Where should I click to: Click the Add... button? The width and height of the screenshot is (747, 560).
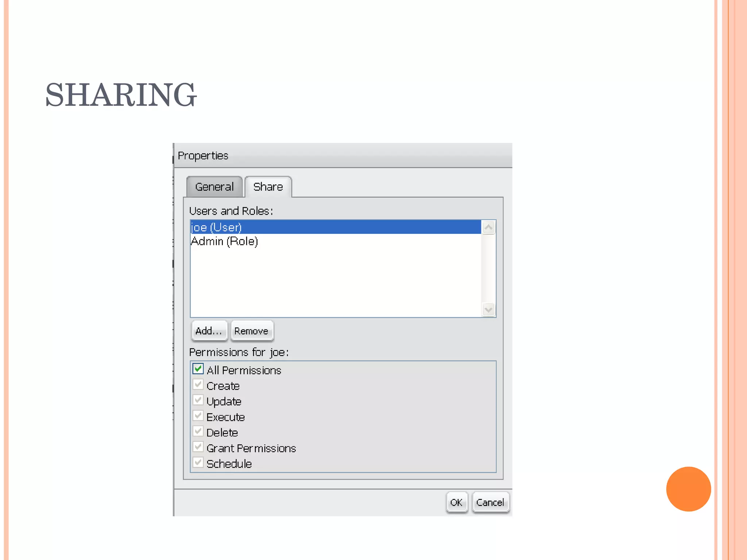[209, 331]
